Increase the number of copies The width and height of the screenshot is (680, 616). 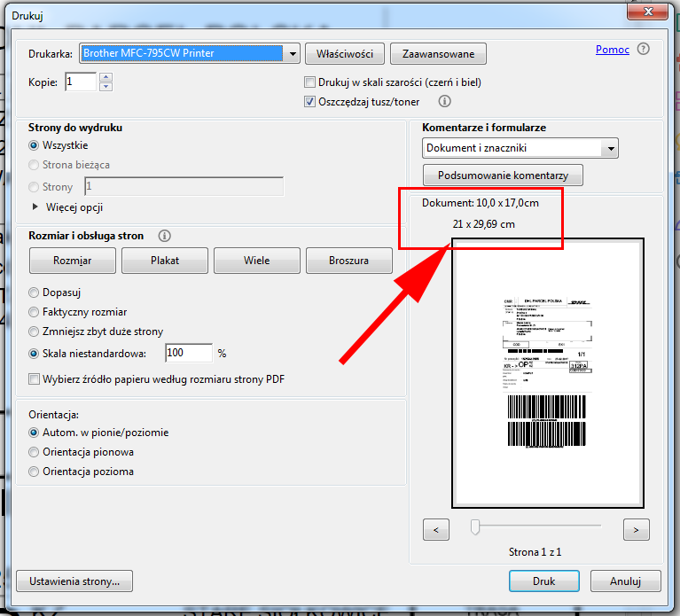tap(106, 77)
